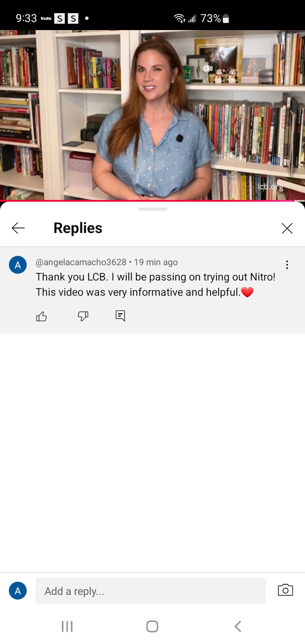Tap the Android back navigation button

click(238, 627)
